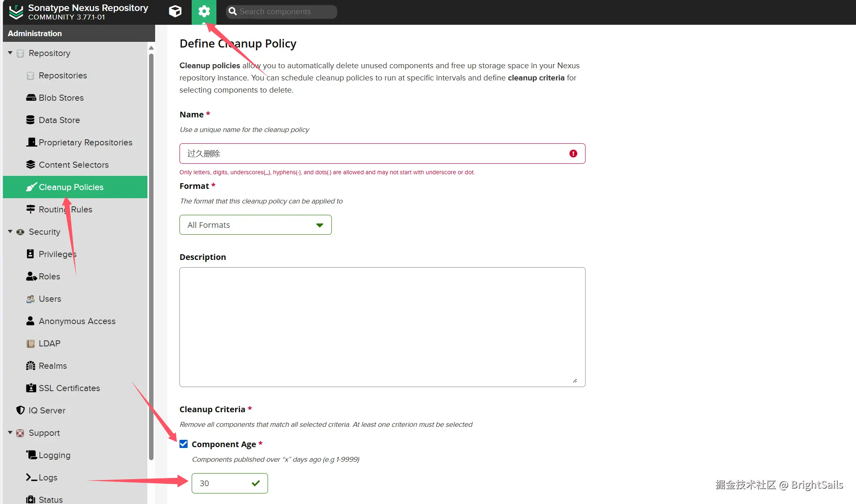Click the Content Selectors layers icon

[x=31, y=164]
